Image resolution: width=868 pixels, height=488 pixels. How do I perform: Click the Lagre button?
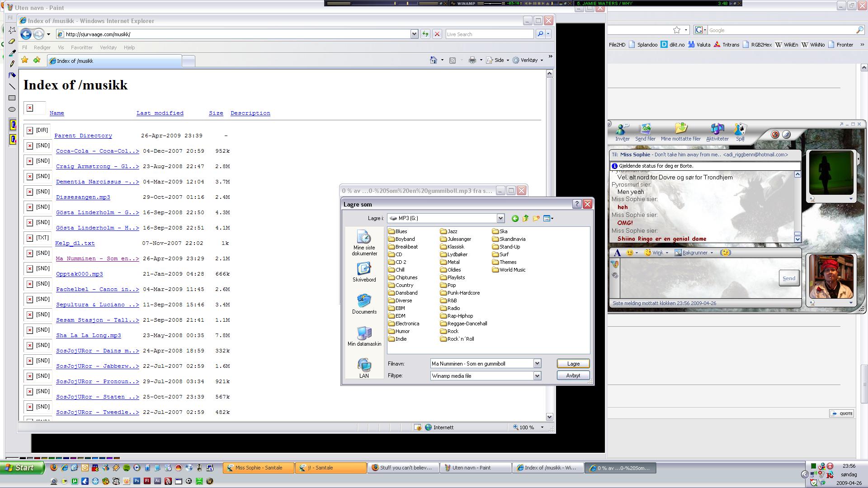coord(573,363)
